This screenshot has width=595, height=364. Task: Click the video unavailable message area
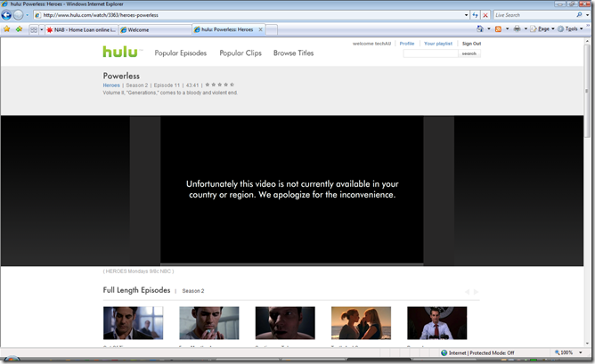coord(292,190)
